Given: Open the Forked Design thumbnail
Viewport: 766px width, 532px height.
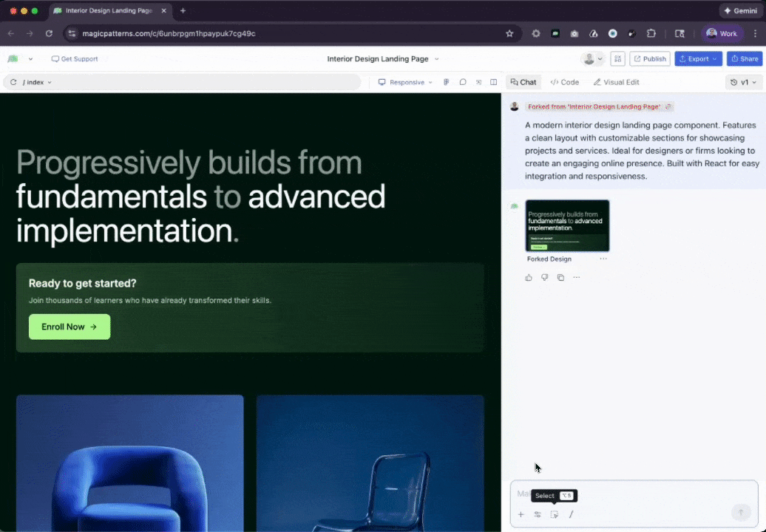Looking at the screenshot, I should tap(567, 226).
